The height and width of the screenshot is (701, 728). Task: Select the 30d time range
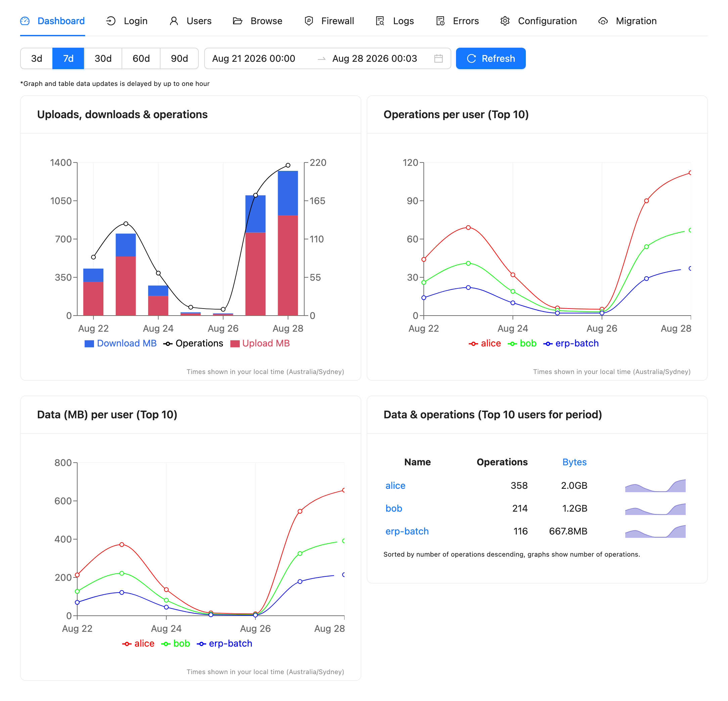(103, 58)
